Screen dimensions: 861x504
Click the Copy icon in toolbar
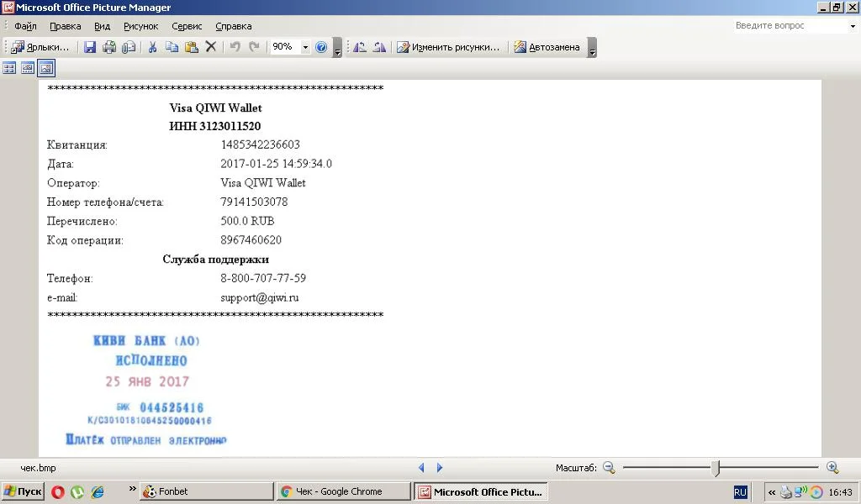tap(172, 47)
